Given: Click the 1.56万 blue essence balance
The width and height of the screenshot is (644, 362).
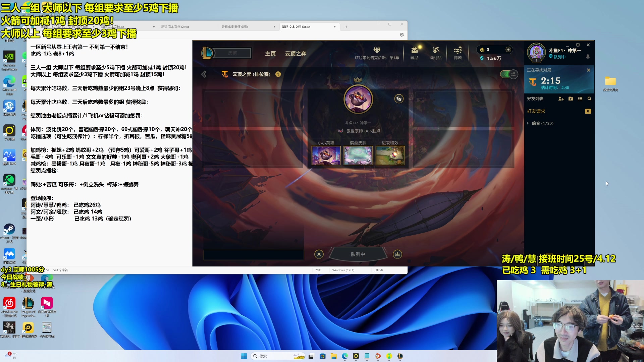Looking at the screenshot, I should coord(491,58).
